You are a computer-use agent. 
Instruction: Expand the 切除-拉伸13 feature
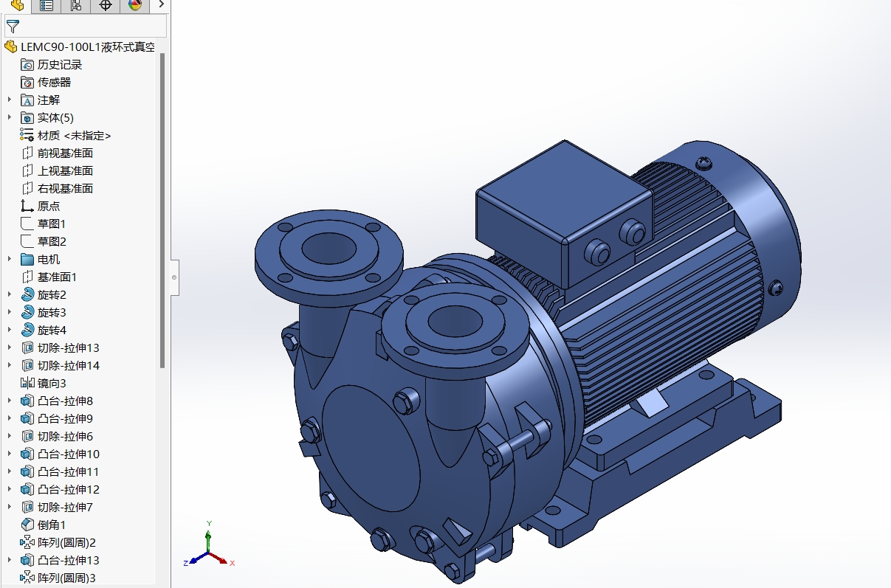pos(10,347)
